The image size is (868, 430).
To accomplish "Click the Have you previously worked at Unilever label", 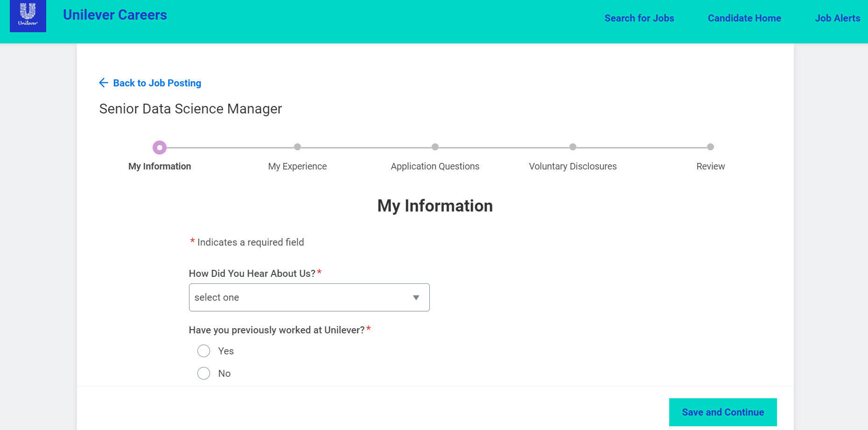I will [x=277, y=330].
